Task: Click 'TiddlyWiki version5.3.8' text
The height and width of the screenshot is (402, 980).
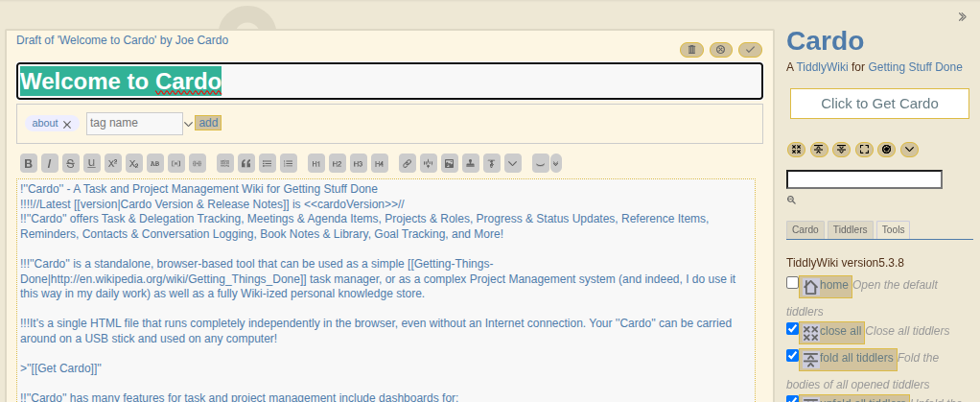Action: [845, 263]
